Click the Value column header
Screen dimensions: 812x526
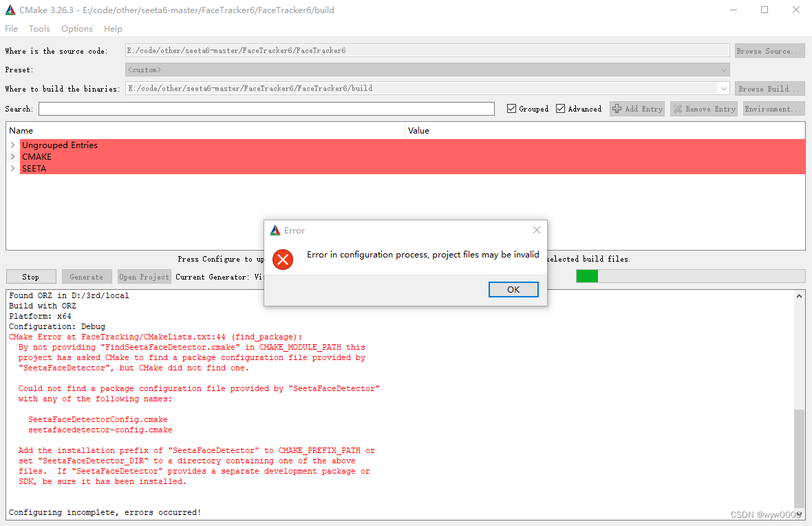(x=605, y=131)
